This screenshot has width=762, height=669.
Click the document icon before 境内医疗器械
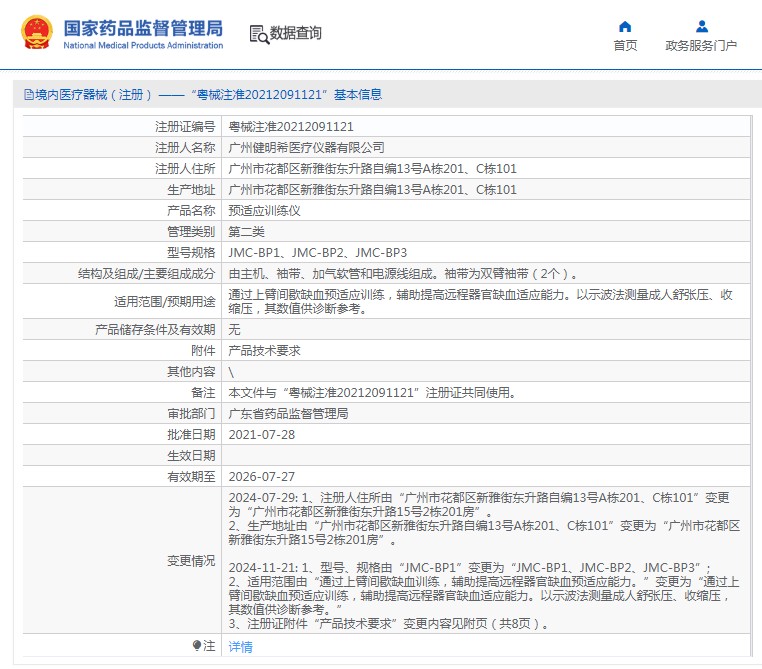[29, 95]
